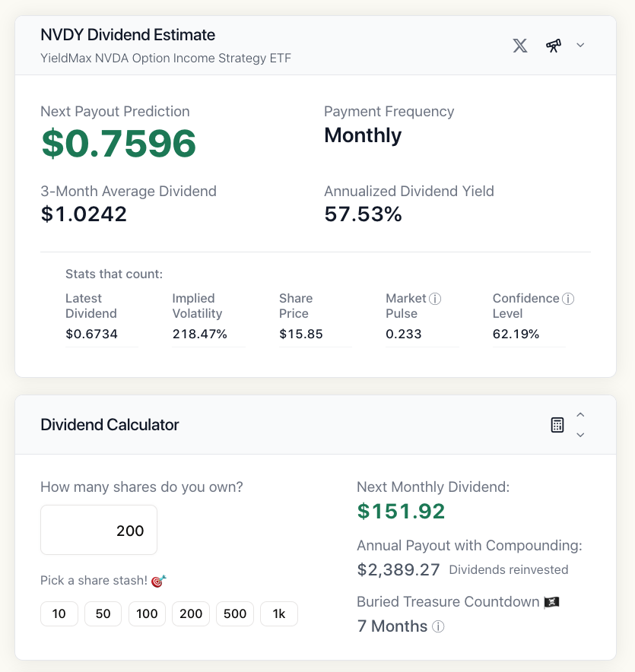Open the Market Pulse info icon
635x672 pixels.
tap(435, 299)
